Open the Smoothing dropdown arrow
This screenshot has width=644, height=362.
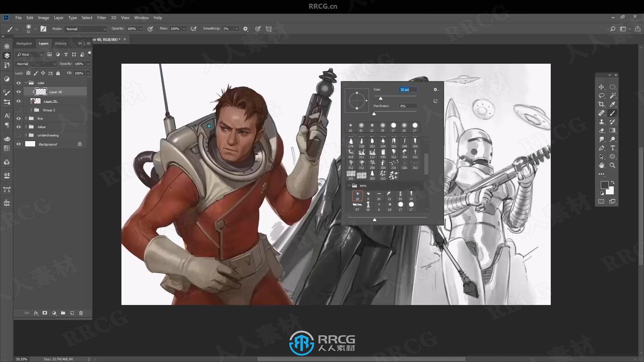[236, 29]
